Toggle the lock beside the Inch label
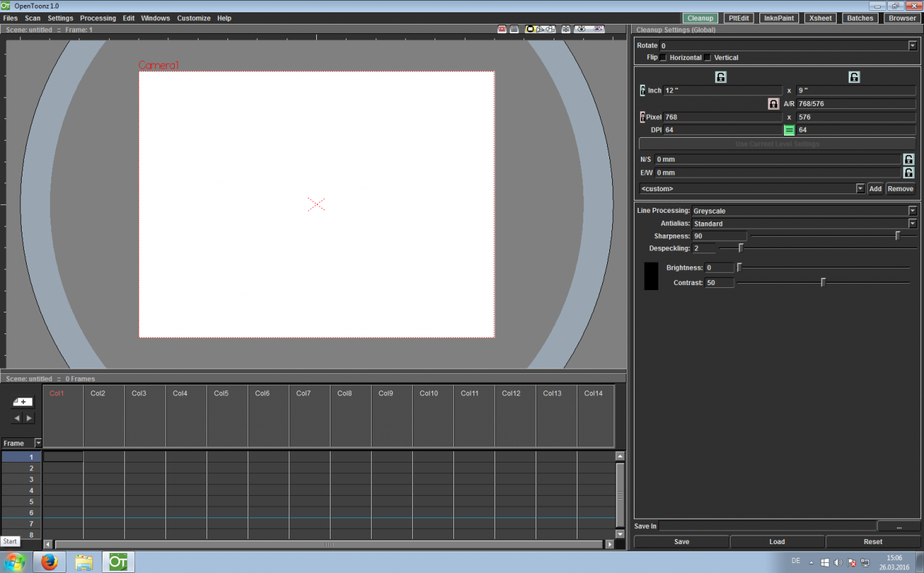 642,90
